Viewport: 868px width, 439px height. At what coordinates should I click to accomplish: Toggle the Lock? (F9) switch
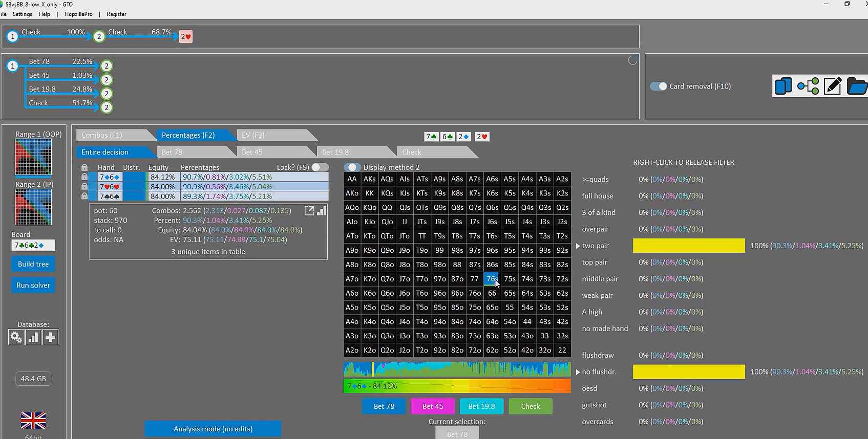click(x=320, y=167)
